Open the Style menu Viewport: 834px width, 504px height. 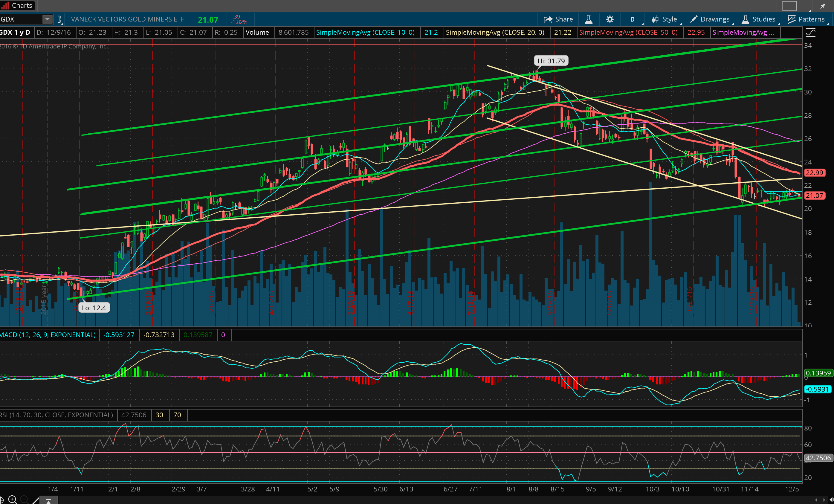point(665,19)
